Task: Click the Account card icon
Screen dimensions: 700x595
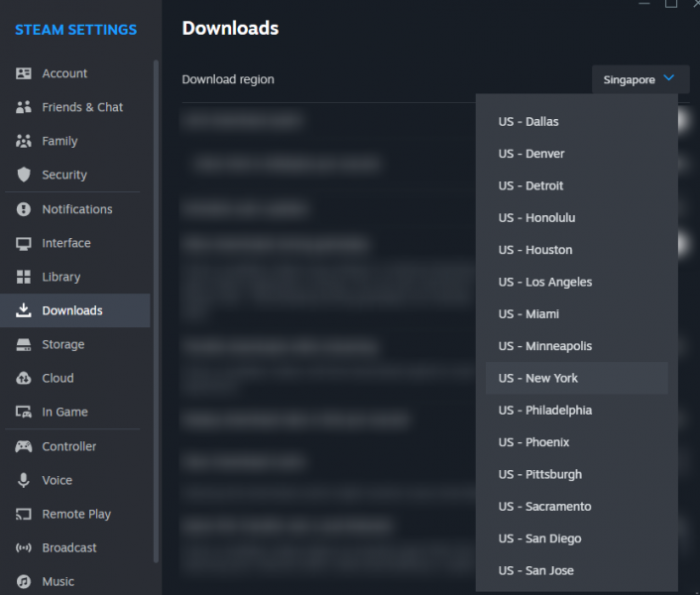Action: click(x=23, y=73)
